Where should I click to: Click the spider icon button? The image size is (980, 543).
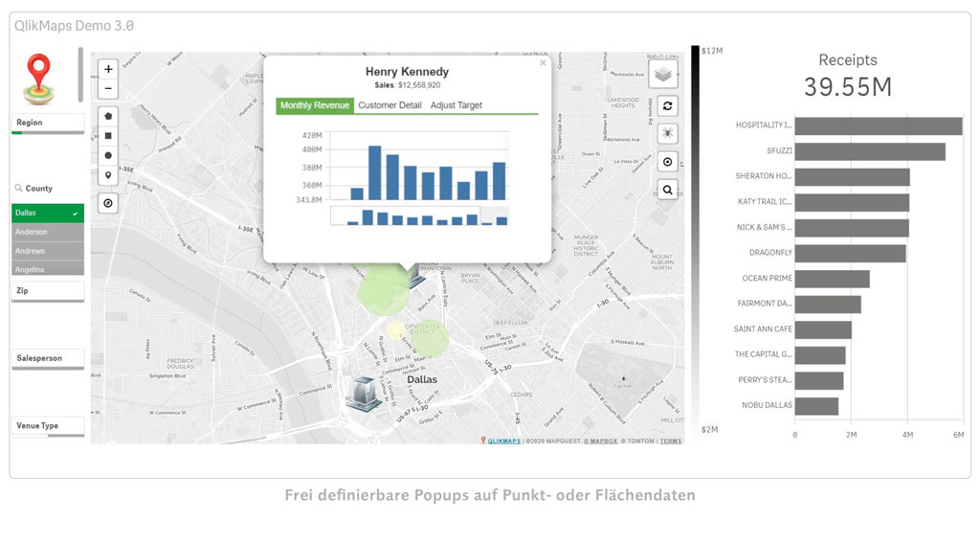[667, 133]
